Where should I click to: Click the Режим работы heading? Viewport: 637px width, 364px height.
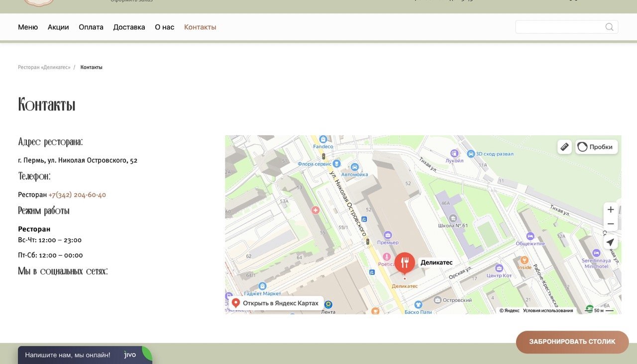44,210
